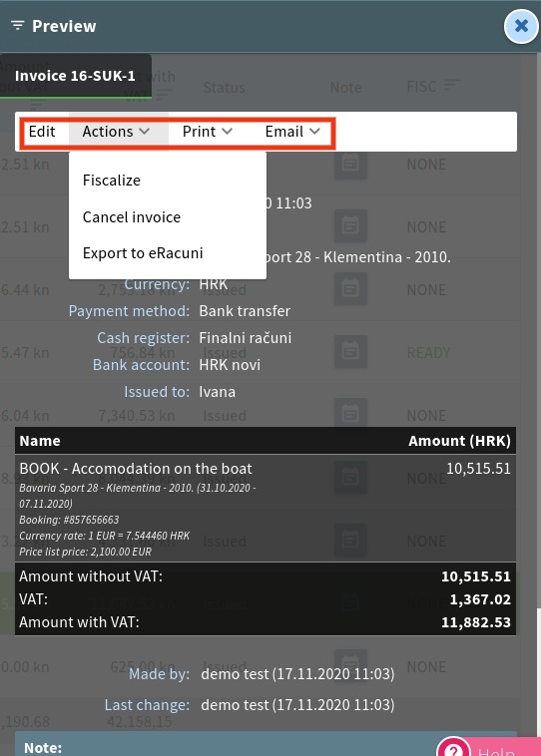
Task: Open the Print dropdown menu
Action: point(208,132)
